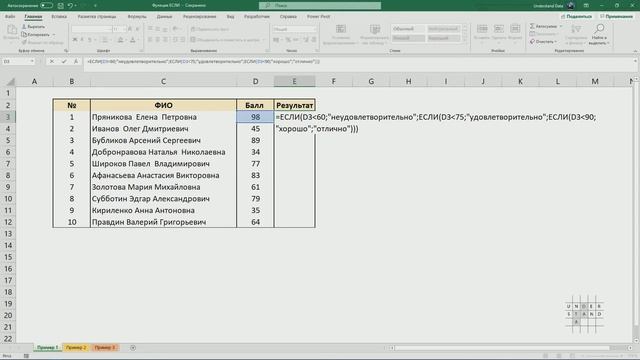640x360 pixels.
Task: Click the AutoSum sigma icon
Action: pyautogui.click(x=532, y=26)
